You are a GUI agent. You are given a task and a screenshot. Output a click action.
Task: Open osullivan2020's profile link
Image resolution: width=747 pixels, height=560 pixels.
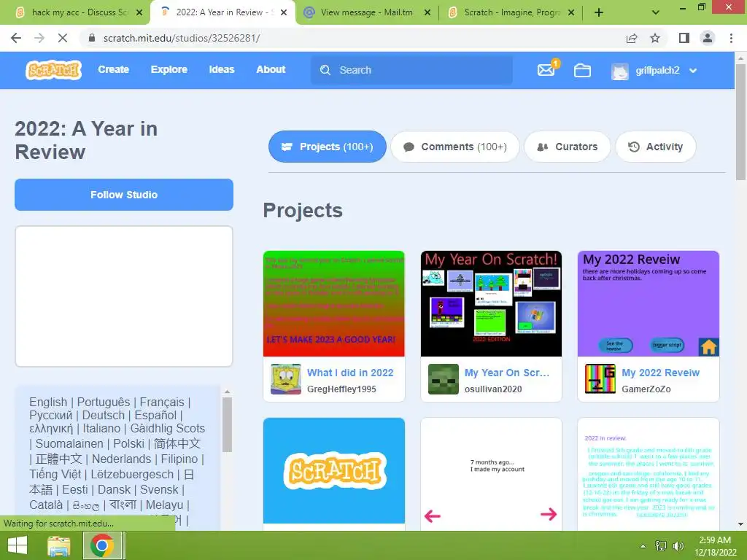point(493,389)
